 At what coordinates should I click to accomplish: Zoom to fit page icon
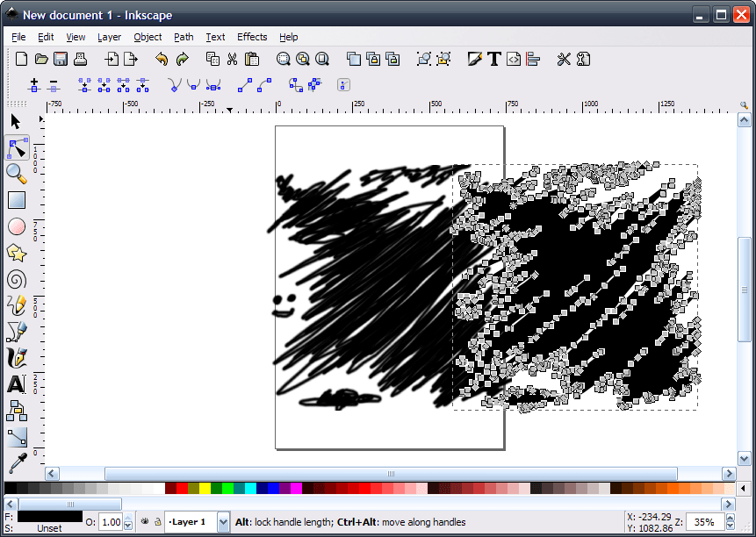(322, 60)
